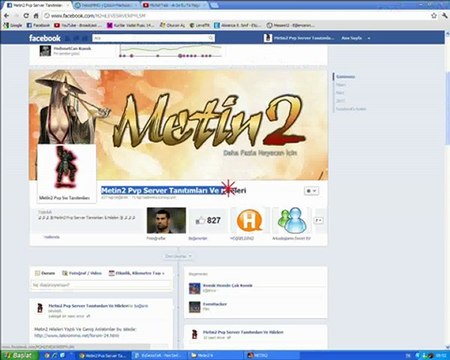450x360 pixels.
Task: Open the second liked page thumbnail in Beğenenler
Action: pyautogui.click(x=195, y=307)
